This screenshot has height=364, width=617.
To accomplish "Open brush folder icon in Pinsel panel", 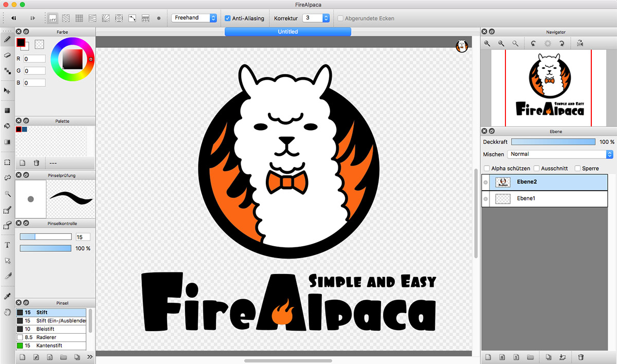I will [x=63, y=357].
